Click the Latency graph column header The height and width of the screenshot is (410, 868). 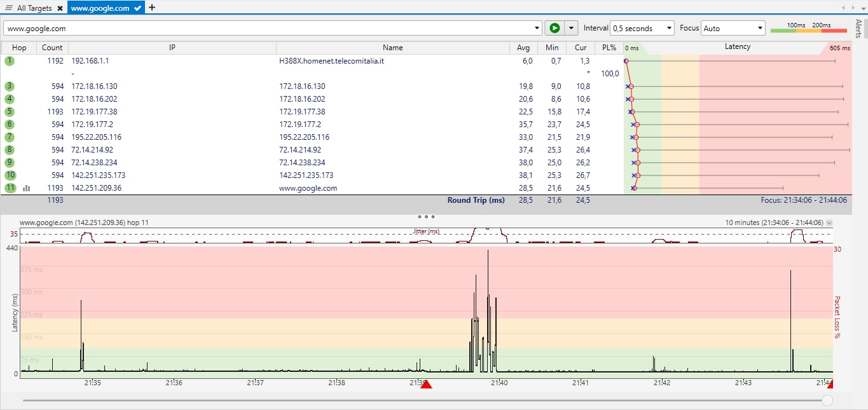point(738,47)
